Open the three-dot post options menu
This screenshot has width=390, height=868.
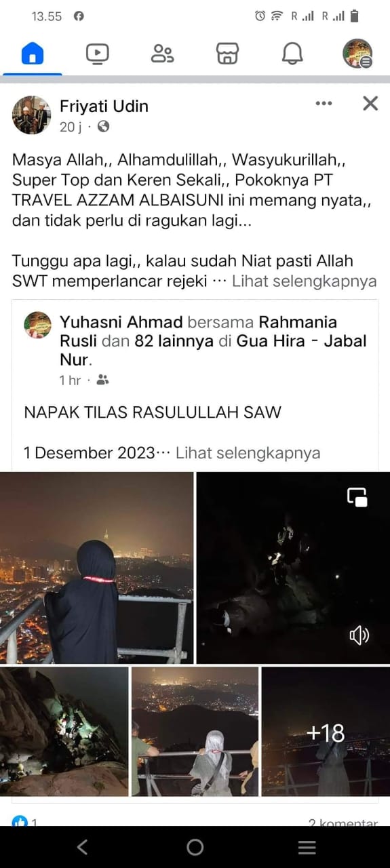(x=324, y=103)
